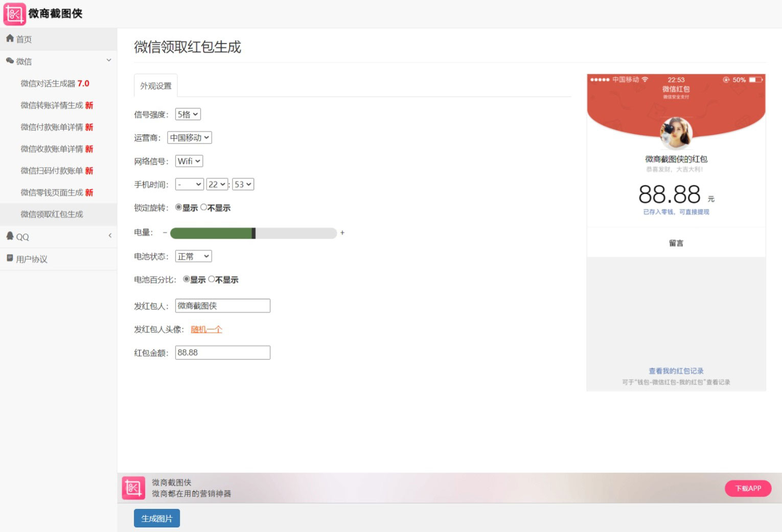This screenshot has width=782, height=532.
Task: Click the sender avatar in red packet preview
Action: [x=676, y=133]
